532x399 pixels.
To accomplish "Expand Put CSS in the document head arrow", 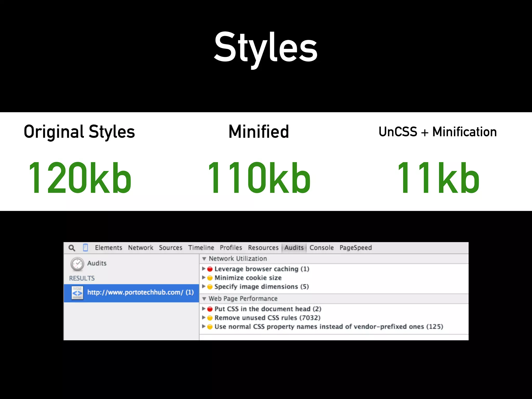I will (204, 309).
